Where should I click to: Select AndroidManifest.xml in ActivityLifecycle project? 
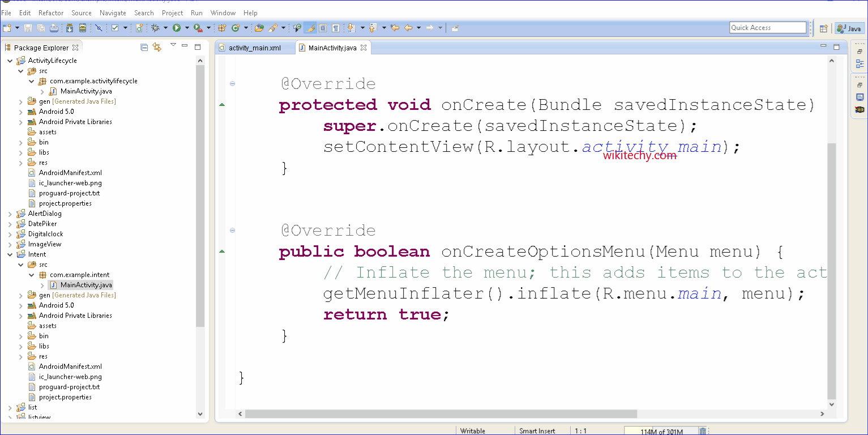tap(70, 173)
